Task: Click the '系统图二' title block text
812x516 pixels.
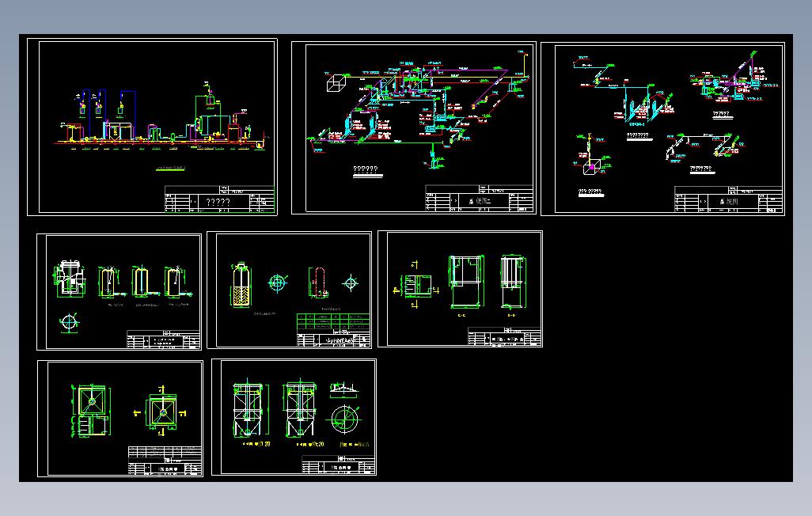Action: (480, 202)
